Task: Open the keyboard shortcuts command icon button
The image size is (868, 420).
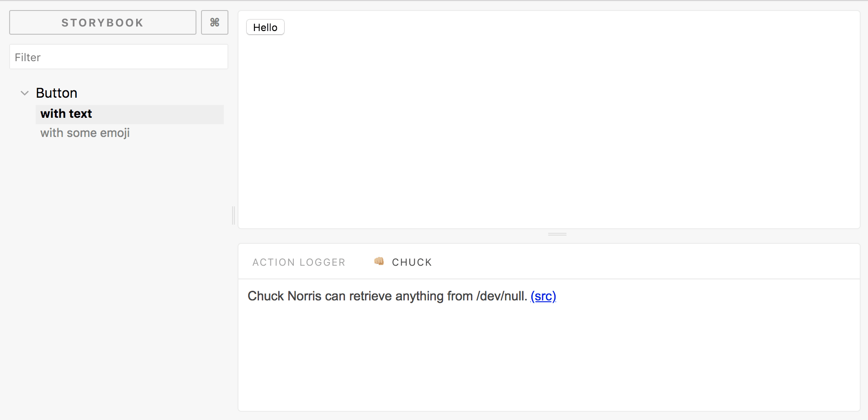Action: (x=214, y=22)
